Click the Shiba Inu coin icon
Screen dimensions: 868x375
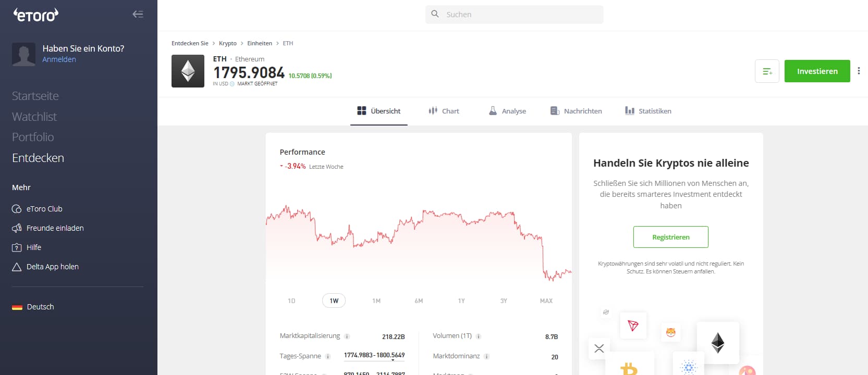[671, 332]
